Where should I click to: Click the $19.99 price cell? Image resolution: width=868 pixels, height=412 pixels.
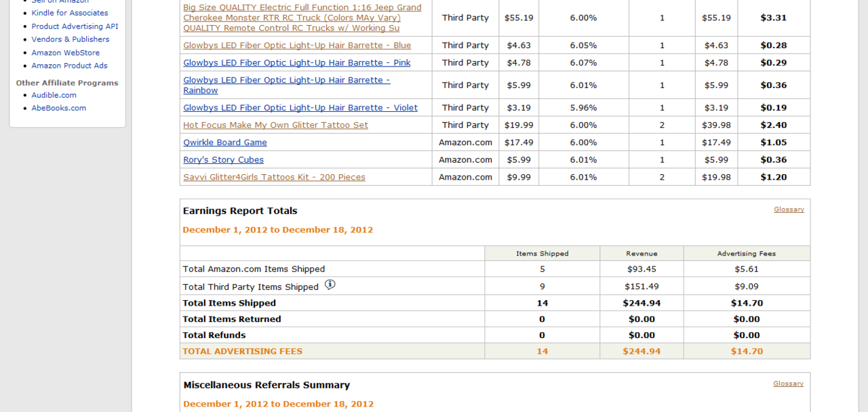(519, 125)
